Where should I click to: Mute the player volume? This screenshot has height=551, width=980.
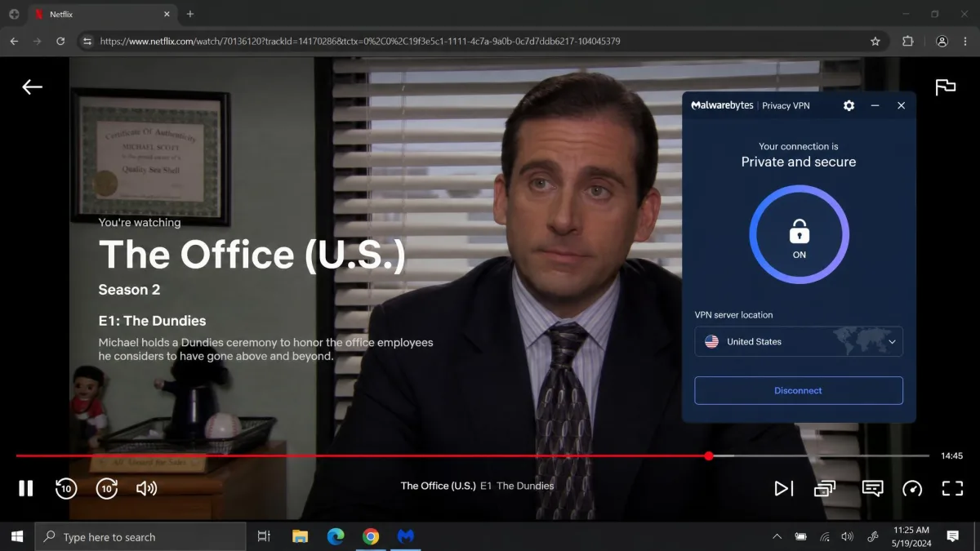pyautogui.click(x=147, y=488)
